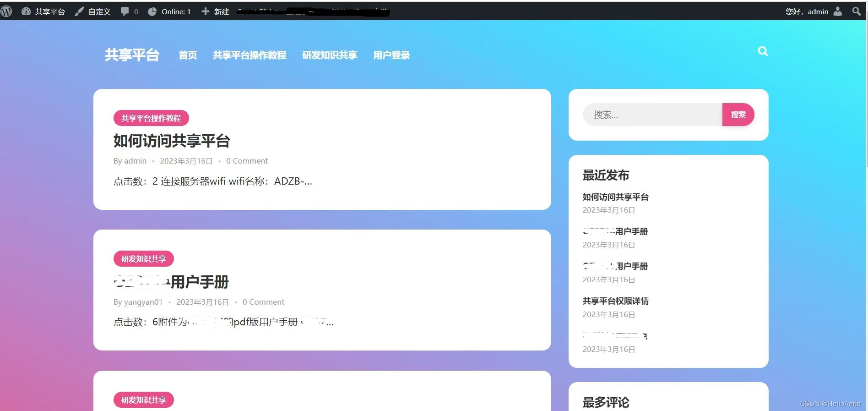The width and height of the screenshot is (868, 411).
Task: Click 2023年3月16日 date on first post
Action: tap(186, 161)
